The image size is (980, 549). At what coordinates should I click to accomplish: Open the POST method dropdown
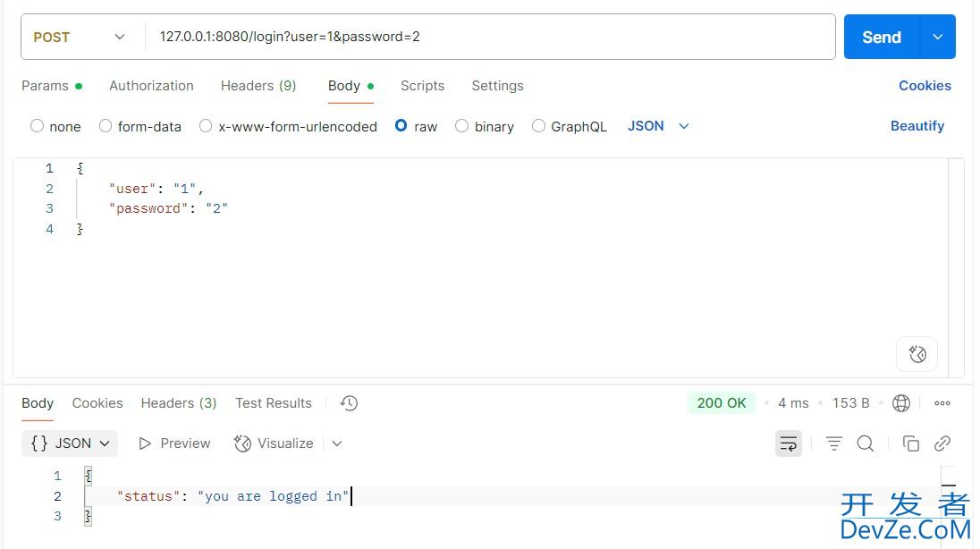point(80,37)
